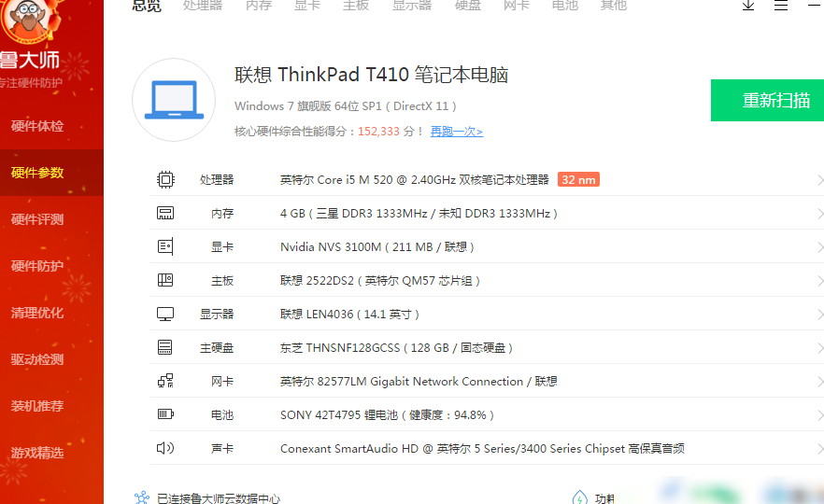This screenshot has height=504, width=824.
Task: Click the Windows 7 旗舰版 system text
Action: [x=346, y=106]
